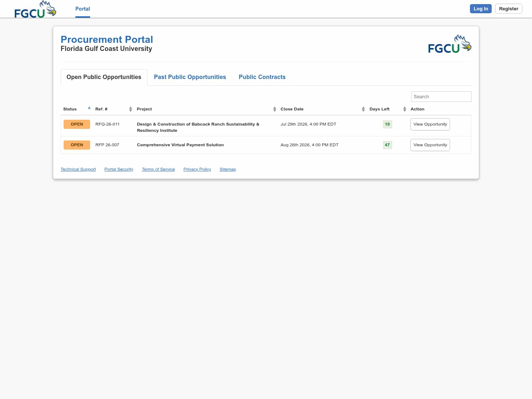This screenshot has height=399, width=532.
Task: Click the FGCU eagle logo in the portal card header
Action: point(450,44)
